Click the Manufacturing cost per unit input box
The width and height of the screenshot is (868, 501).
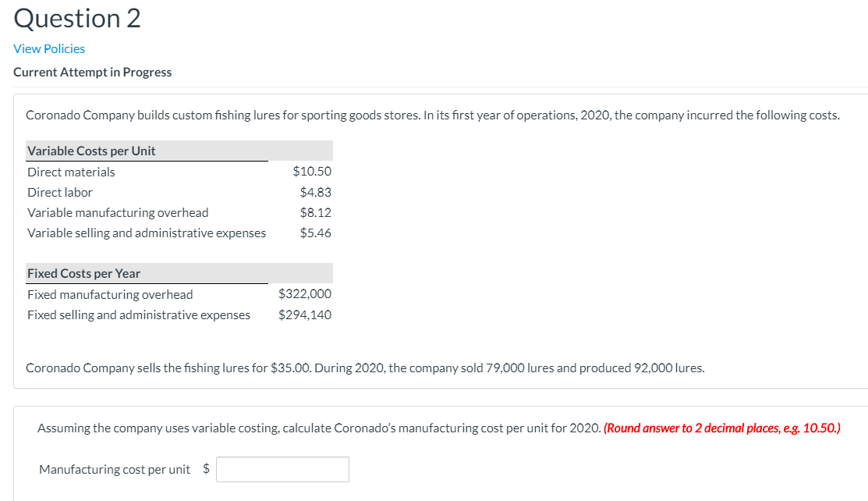point(282,469)
